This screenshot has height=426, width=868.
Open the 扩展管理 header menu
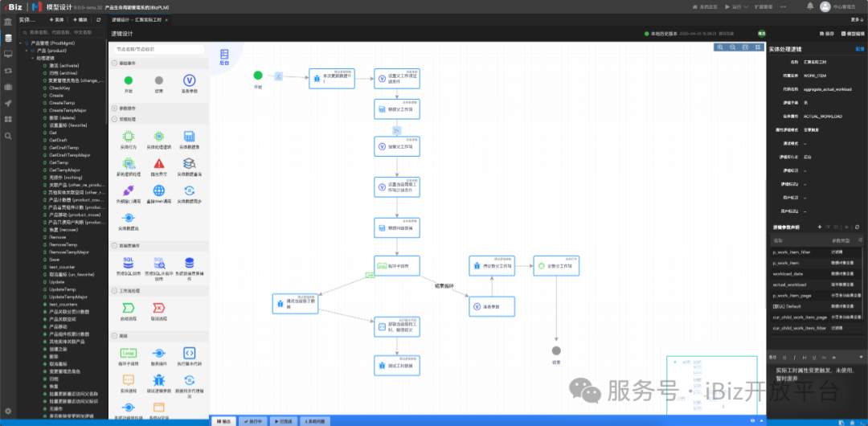click(764, 6)
